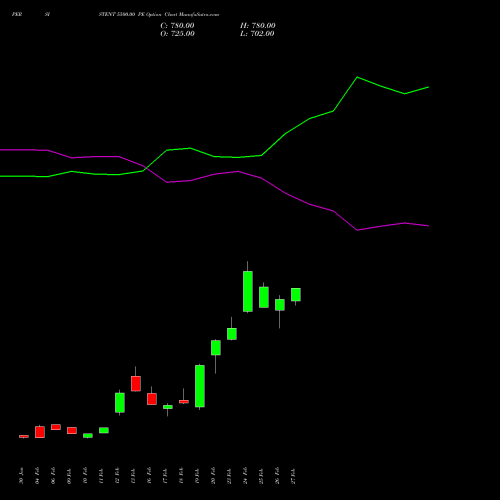This screenshot has height=500, width=500.
Task: Click the green candle on 12 Feb
Action: [120, 403]
